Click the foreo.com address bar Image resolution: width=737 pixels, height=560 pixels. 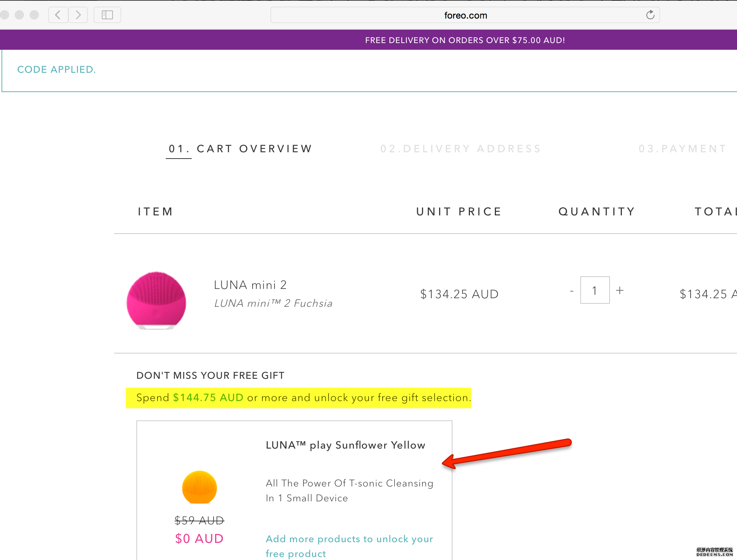tap(465, 15)
